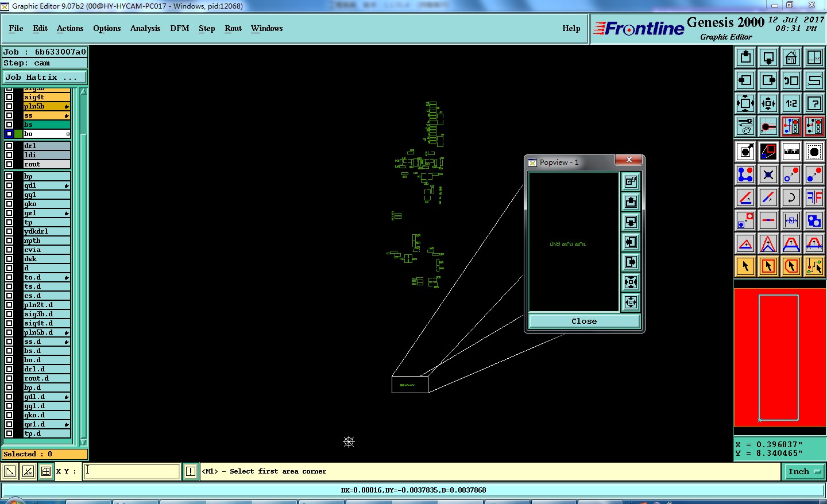Click top detach icon in Popview window
The width and height of the screenshot is (827, 504).
(x=631, y=181)
